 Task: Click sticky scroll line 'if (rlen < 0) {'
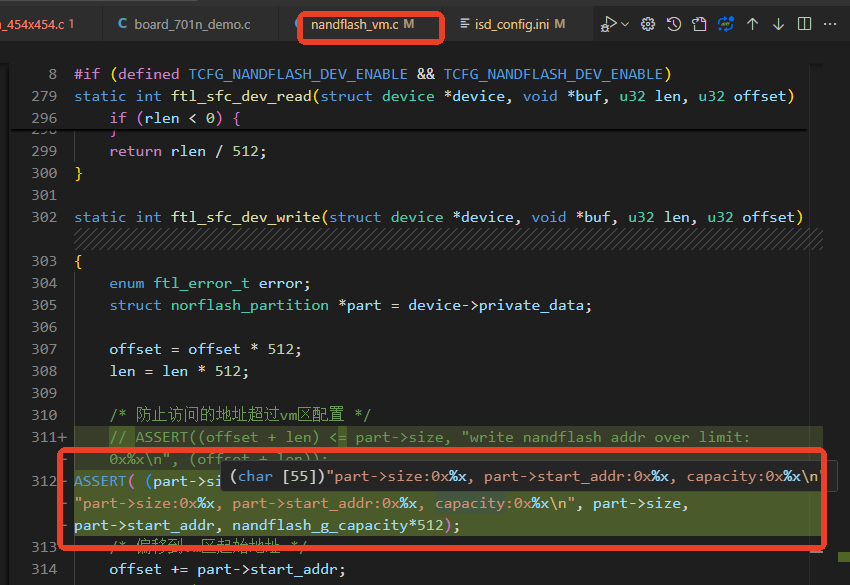pyautogui.click(x=175, y=118)
